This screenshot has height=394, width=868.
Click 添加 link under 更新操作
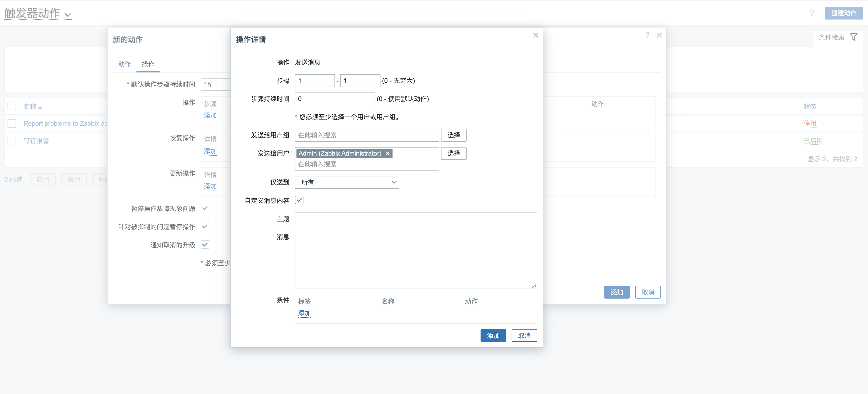point(210,187)
